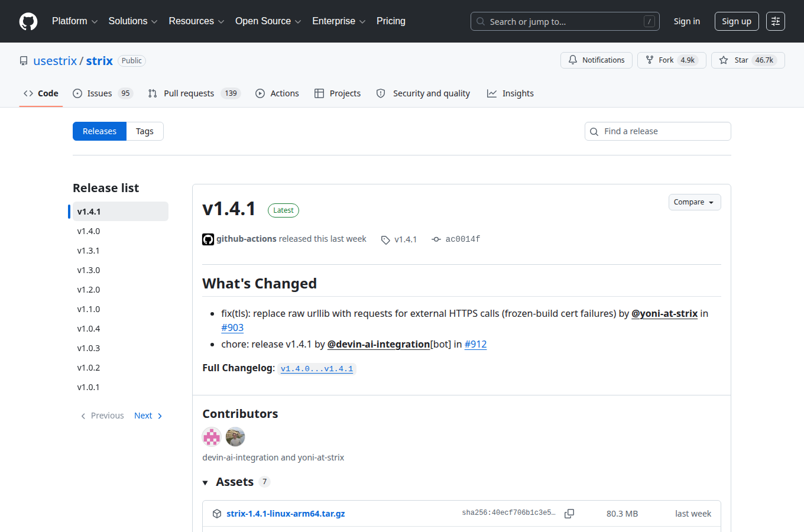
Task: Open the strix repository link
Action: click(x=99, y=61)
